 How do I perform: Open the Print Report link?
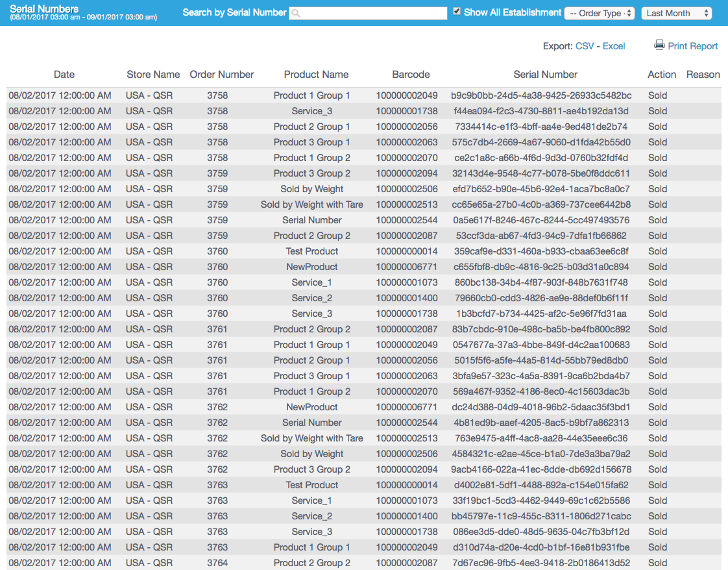point(692,46)
